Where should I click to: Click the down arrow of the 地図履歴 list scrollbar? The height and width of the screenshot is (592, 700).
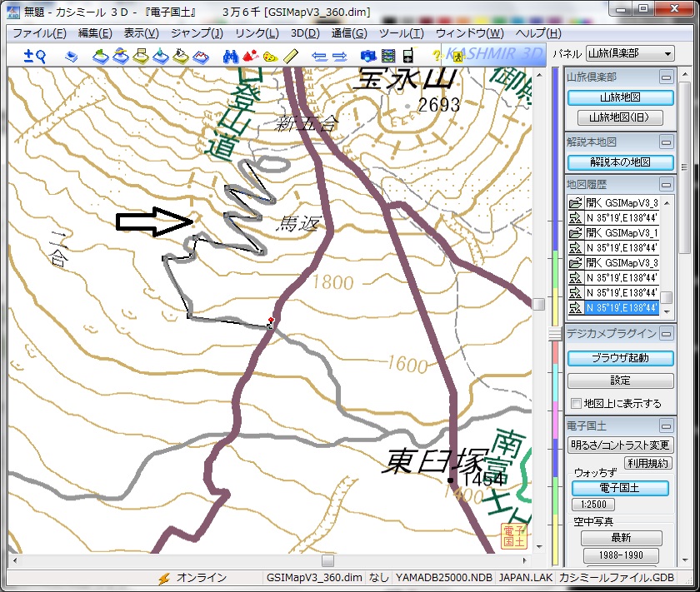[667, 312]
